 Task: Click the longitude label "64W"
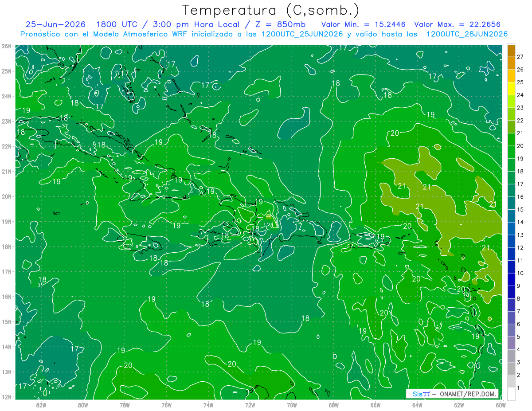417,404
